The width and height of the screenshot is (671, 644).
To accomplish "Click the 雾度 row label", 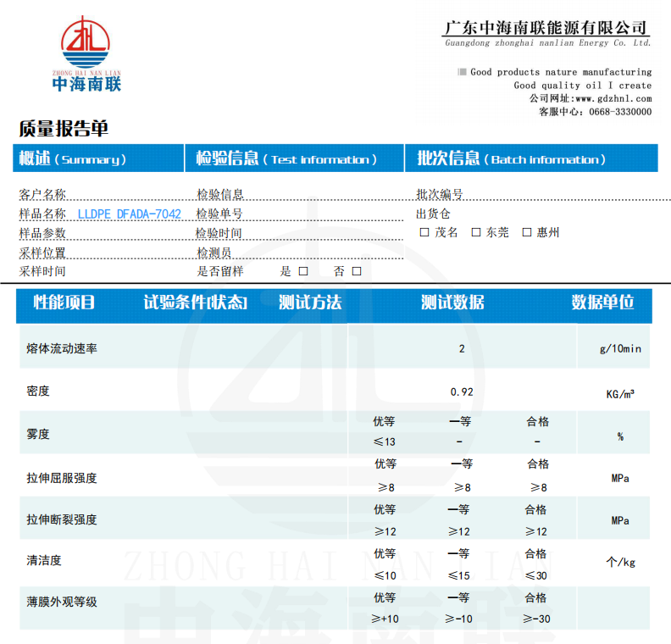I will [x=38, y=435].
